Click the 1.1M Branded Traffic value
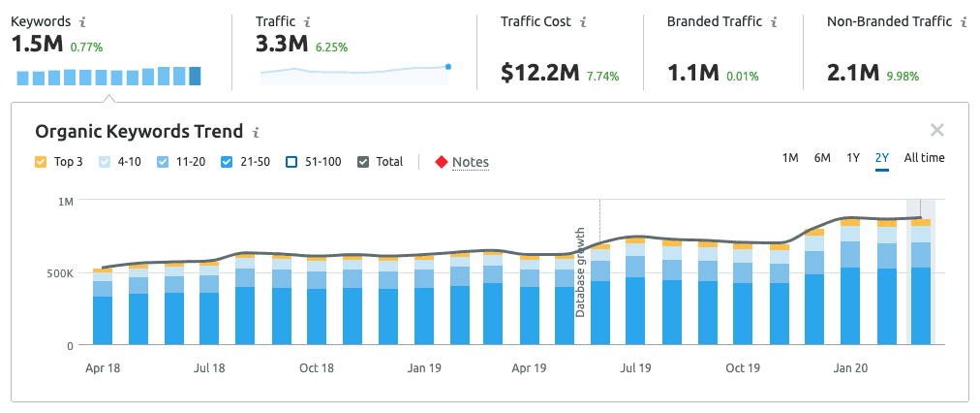 [693, 74]
